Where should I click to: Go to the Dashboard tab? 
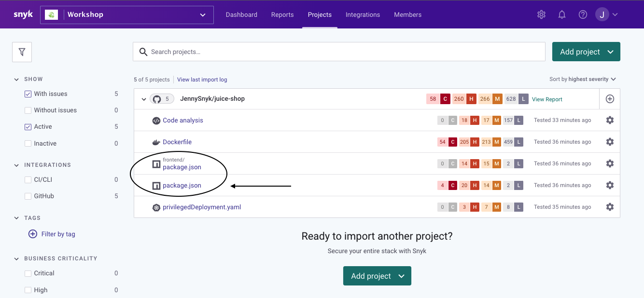[241, 14]
